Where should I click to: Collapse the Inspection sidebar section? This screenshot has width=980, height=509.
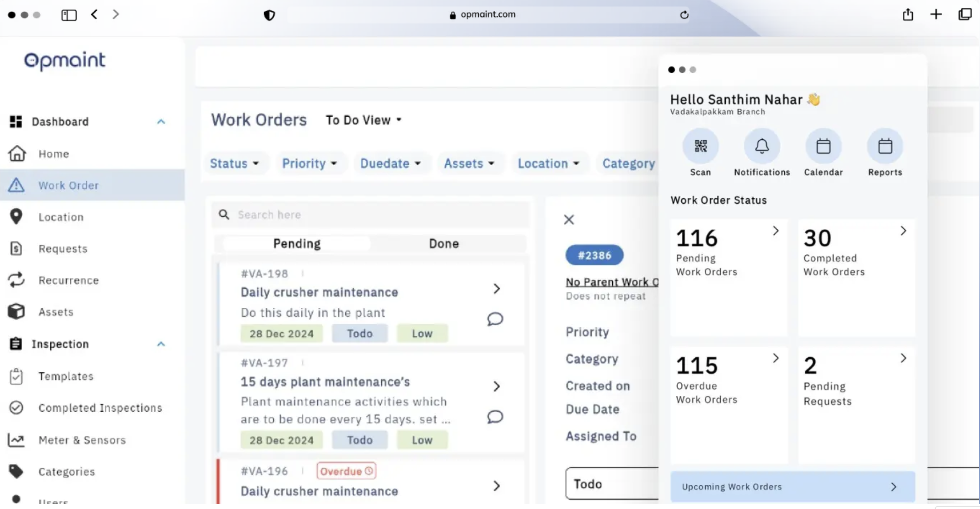point(161,344)
